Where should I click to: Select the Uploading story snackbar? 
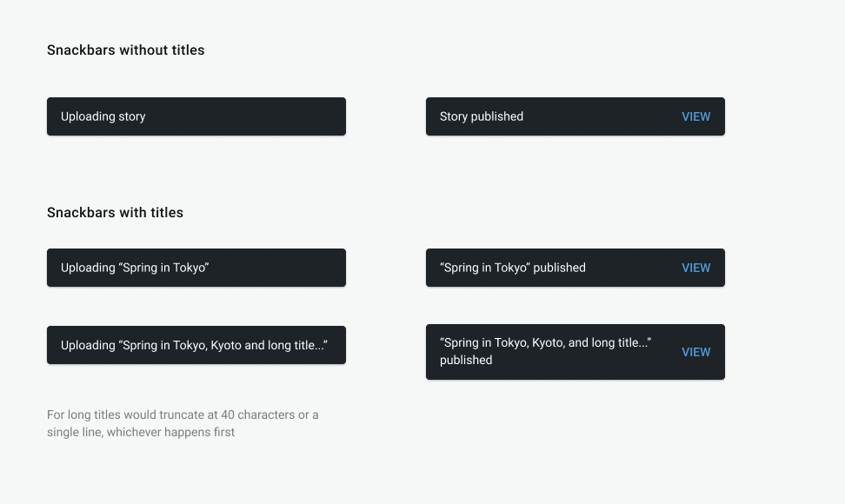coord(196,116)
